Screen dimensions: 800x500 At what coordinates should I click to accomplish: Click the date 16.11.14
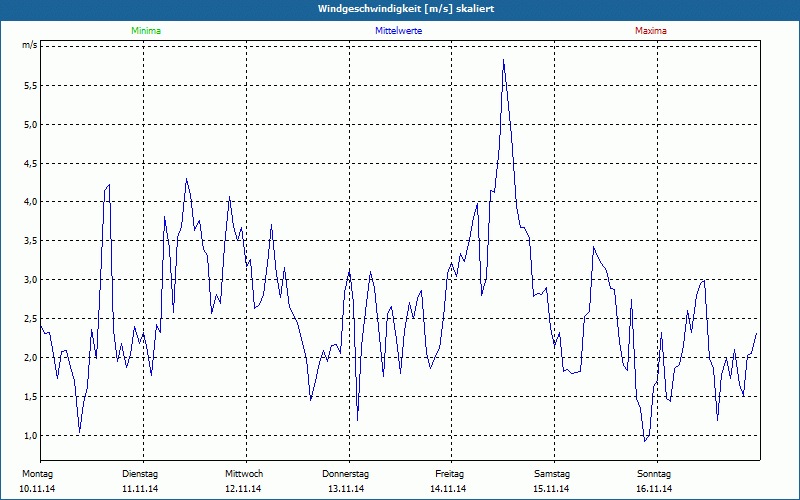pyautogui.click(x=654, y=489)
